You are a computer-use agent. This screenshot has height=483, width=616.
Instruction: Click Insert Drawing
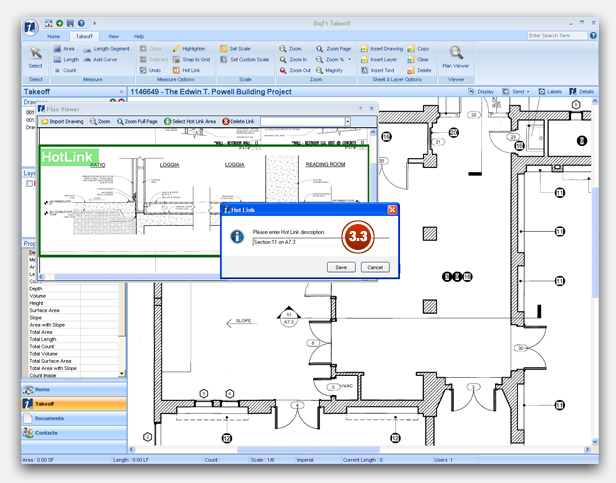(382, 49)
